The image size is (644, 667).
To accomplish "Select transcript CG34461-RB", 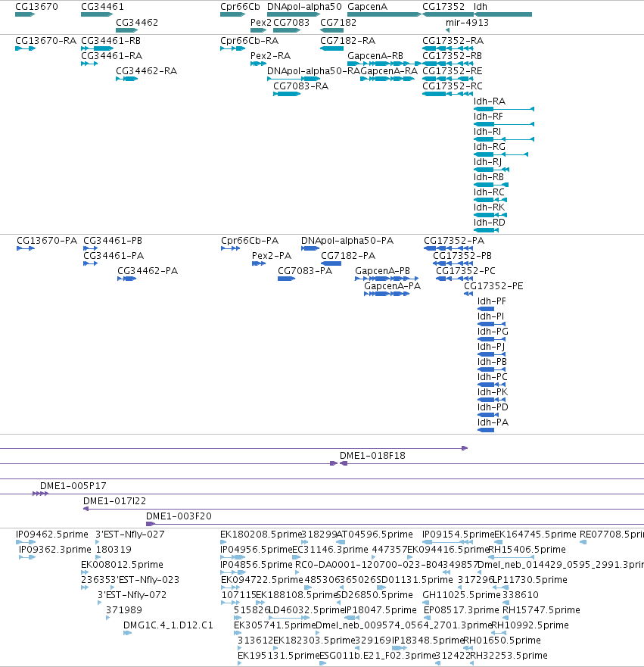I will (97, 48).
